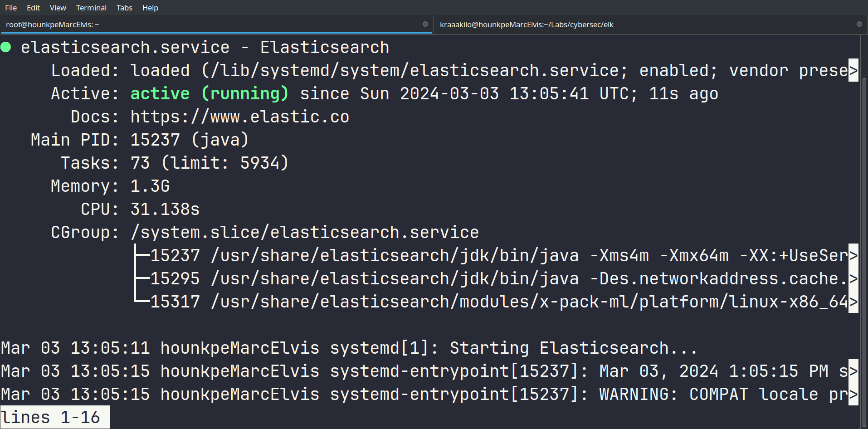The width and height of the screenshot is (868, 429).
Task: Click the terminal's vertical scrollbar
Action: coord(864,227)
